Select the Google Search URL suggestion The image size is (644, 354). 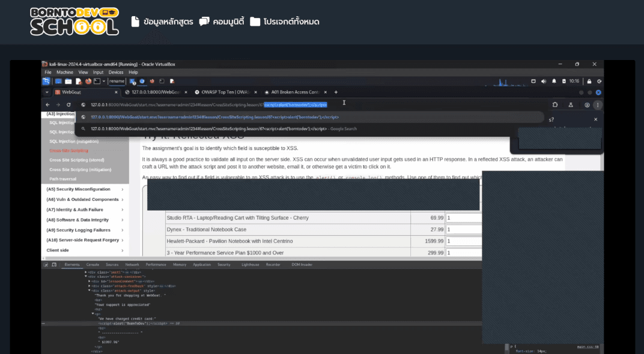(309, 129)
